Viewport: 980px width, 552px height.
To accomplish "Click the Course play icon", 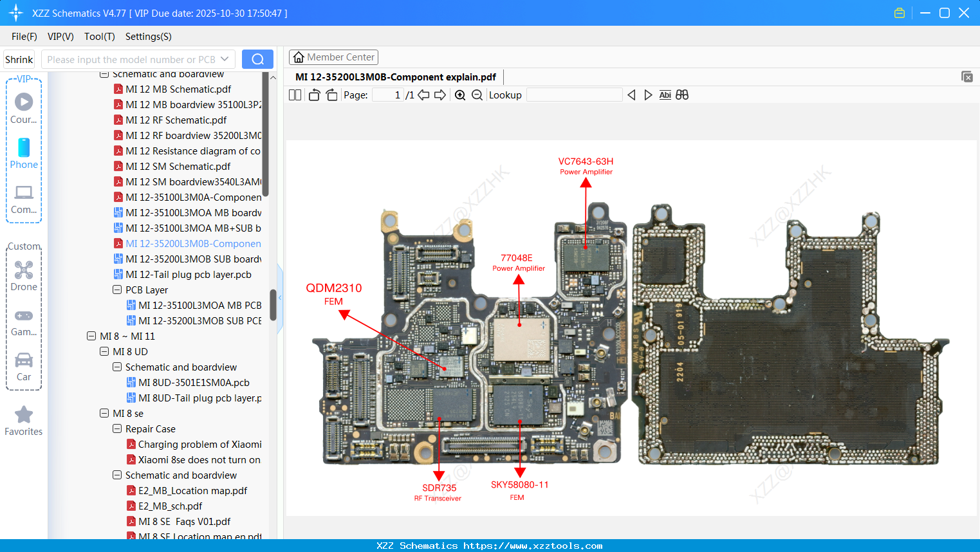I will pyautogui.click(x=23, y=101).
